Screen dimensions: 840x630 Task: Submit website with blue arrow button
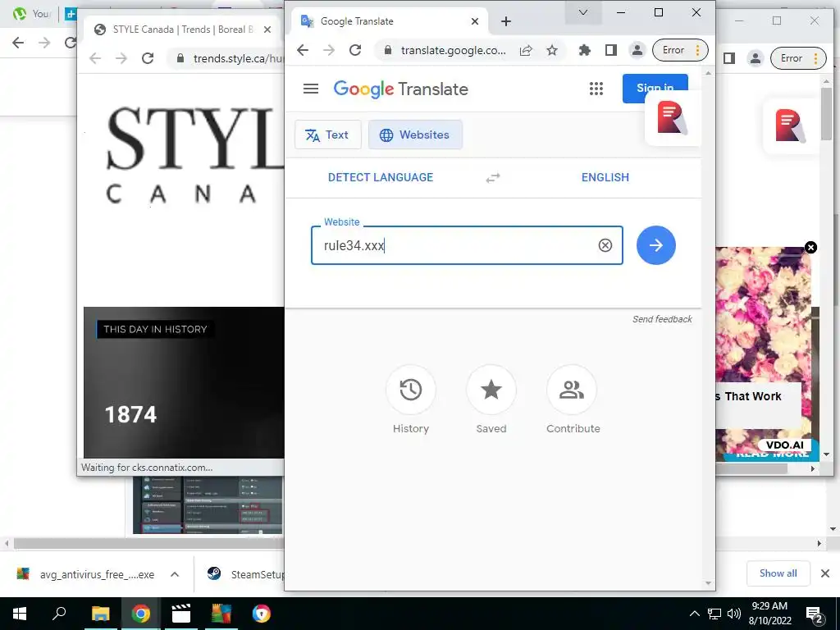pos(655,245)
